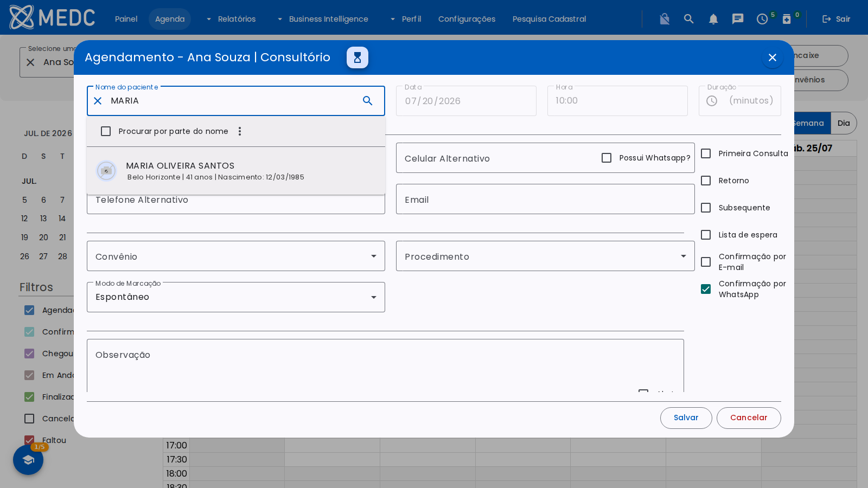Image resolution: width=868 pixels, height=488 pixels.
Task: Click the duration clock icon
Action: point(712,101)
